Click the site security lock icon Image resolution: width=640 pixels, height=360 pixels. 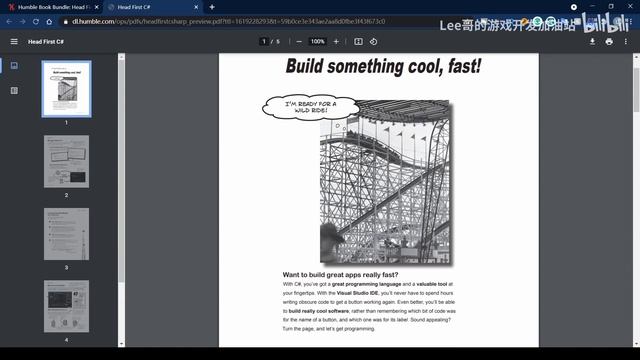pos(65,22)
